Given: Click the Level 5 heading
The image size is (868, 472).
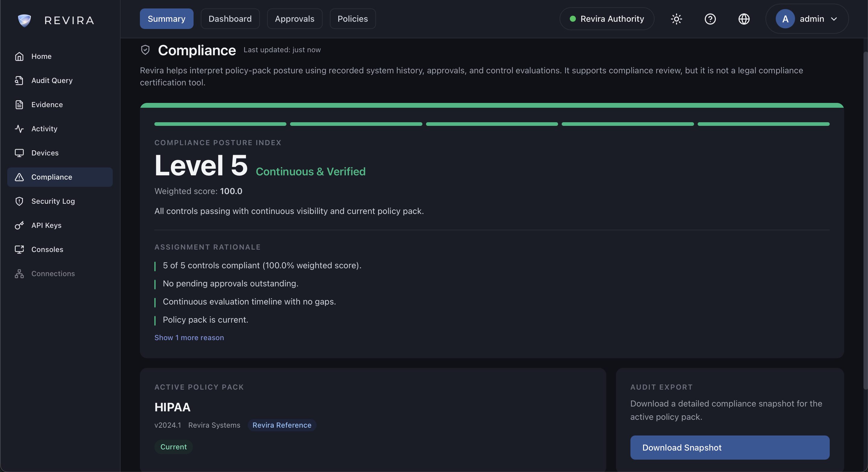Looking at the screenshot, I should [x=201, y=165].
